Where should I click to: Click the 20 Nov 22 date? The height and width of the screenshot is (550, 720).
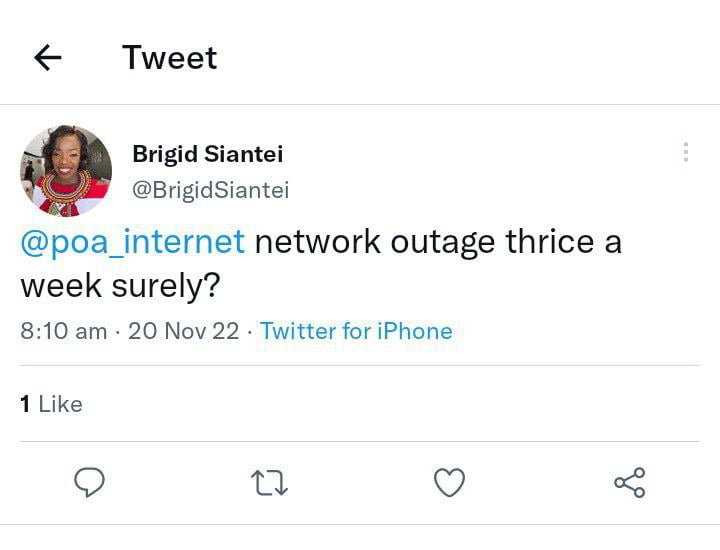point(183,331)
